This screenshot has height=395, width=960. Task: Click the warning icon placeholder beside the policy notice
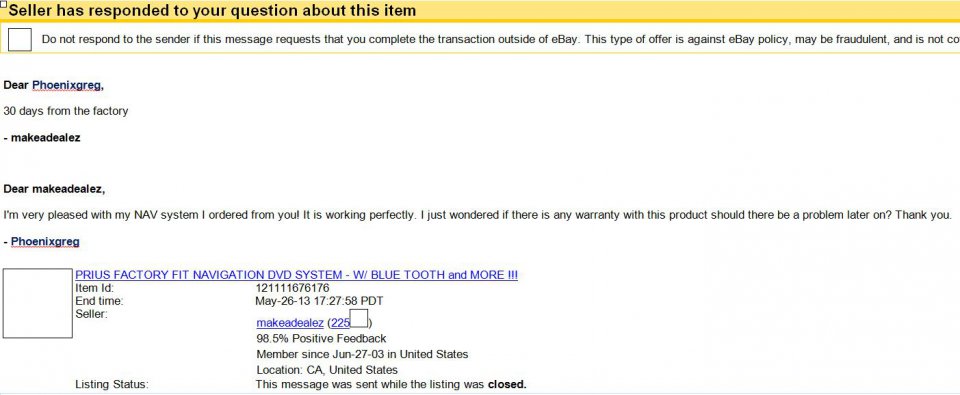20,39
